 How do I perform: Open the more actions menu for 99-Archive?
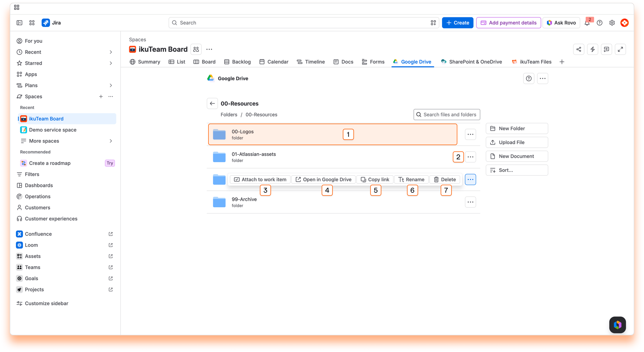[471, 202]
